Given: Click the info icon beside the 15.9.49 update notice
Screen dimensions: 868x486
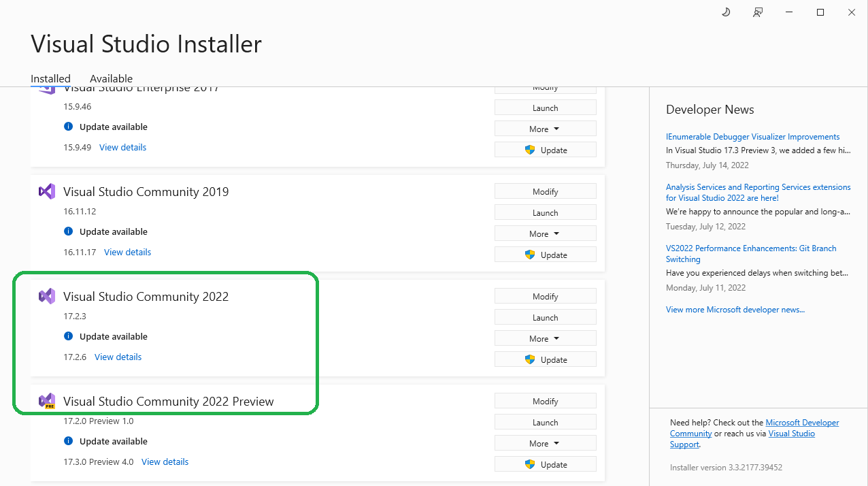Looking at the screenshot, I should pyautogui.click(x=68, y=127).
